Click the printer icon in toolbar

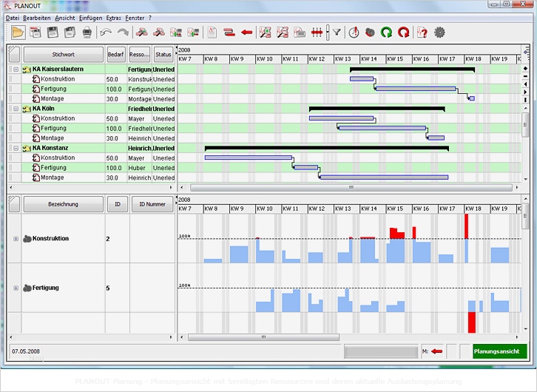click(x=87, y=33)
